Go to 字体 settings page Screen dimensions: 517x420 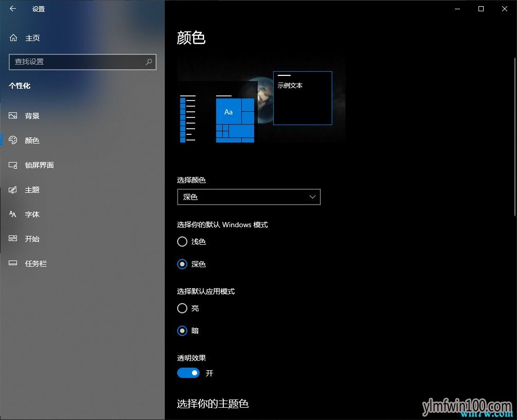[83, 214]
